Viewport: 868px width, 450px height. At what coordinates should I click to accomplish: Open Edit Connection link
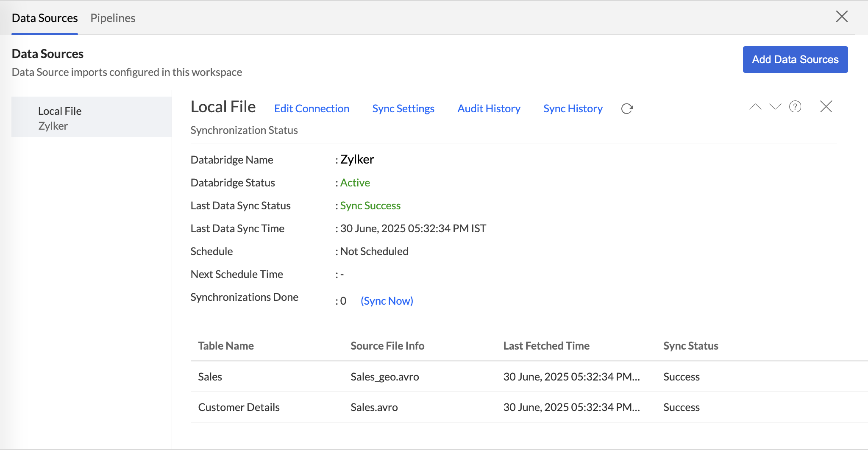tap(312, 108)
